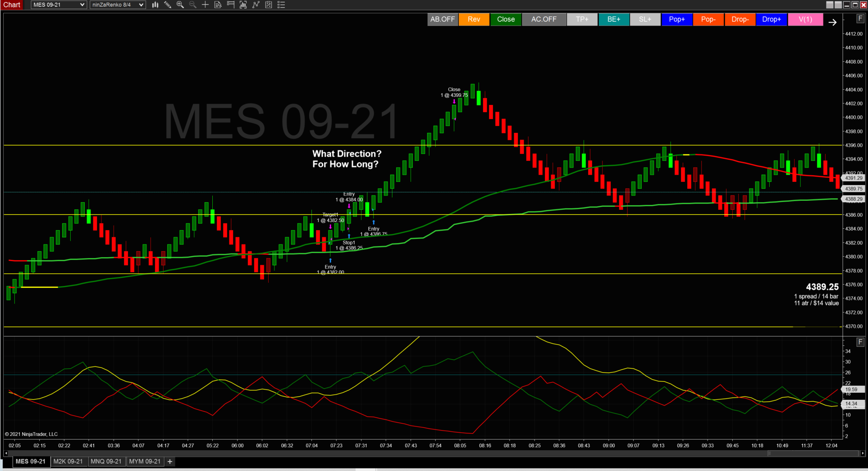Toggle the AC.OFF button
Screen dimensions: 868x471
[544, 19]
